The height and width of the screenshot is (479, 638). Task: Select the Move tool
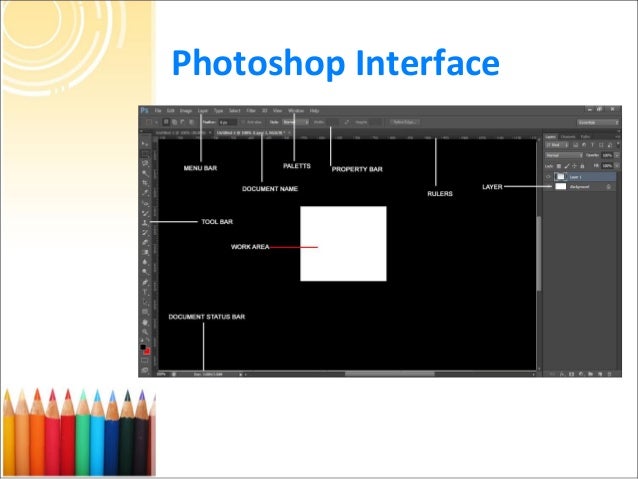point(144,144)
